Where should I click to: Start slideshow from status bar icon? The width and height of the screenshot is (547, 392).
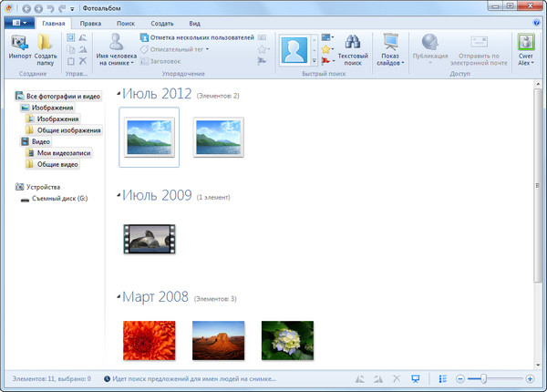pos(415,378)
